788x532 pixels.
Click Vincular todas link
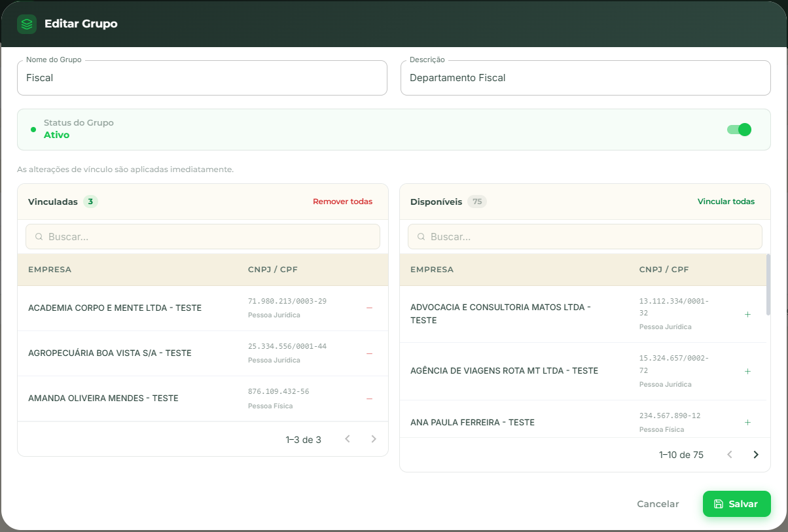coord(726,202)
